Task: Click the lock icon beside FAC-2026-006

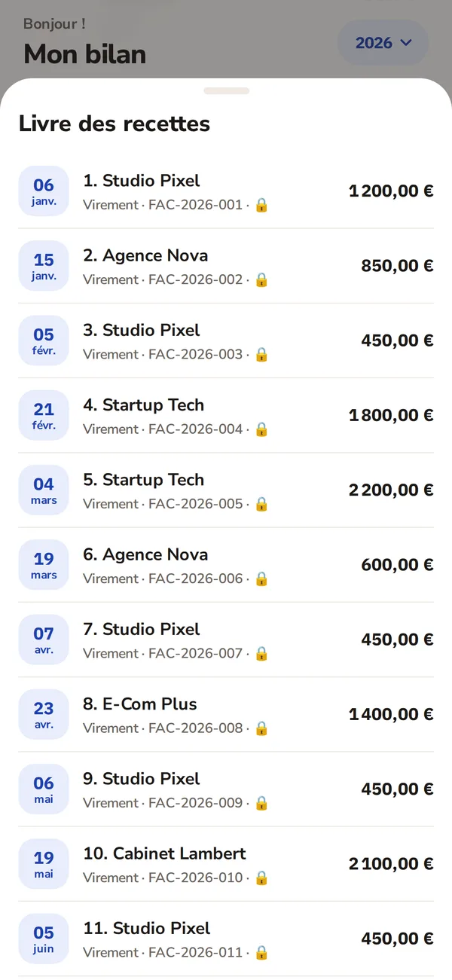Action: [x=261, y=579]
